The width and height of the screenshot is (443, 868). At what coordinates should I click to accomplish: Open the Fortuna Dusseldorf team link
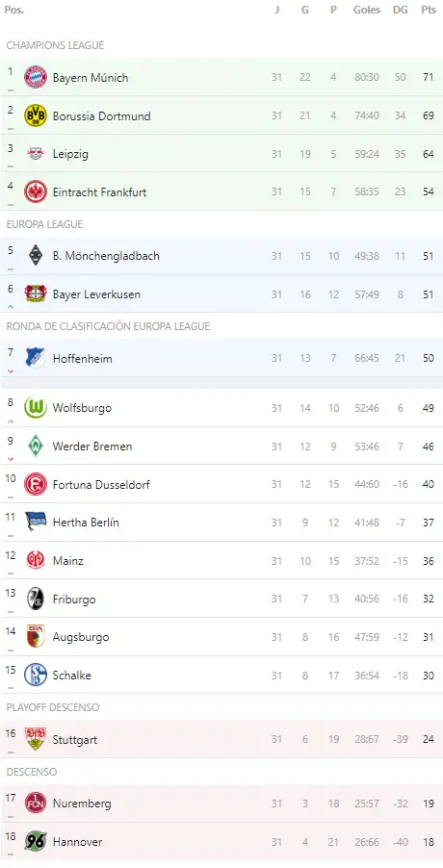(x=101, y=485)
